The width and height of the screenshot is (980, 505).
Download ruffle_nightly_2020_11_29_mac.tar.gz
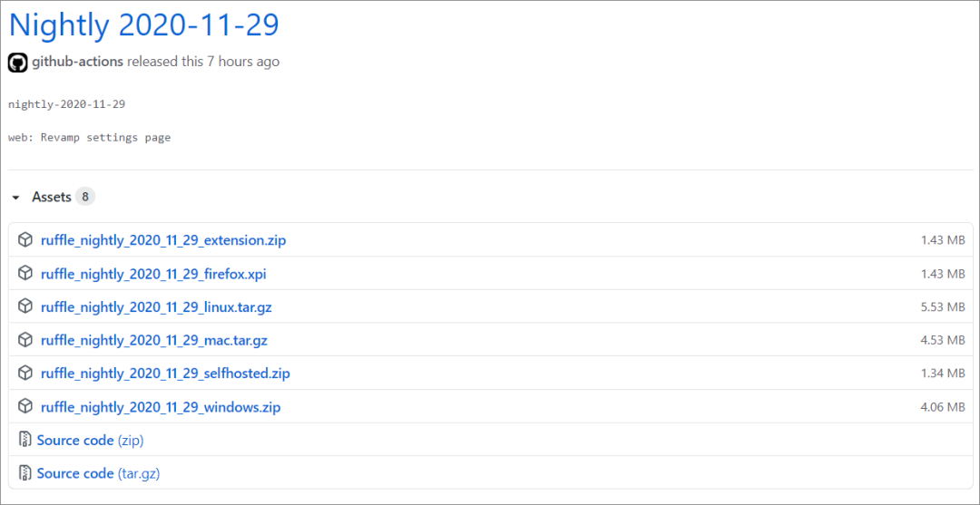tap(153, 340)
